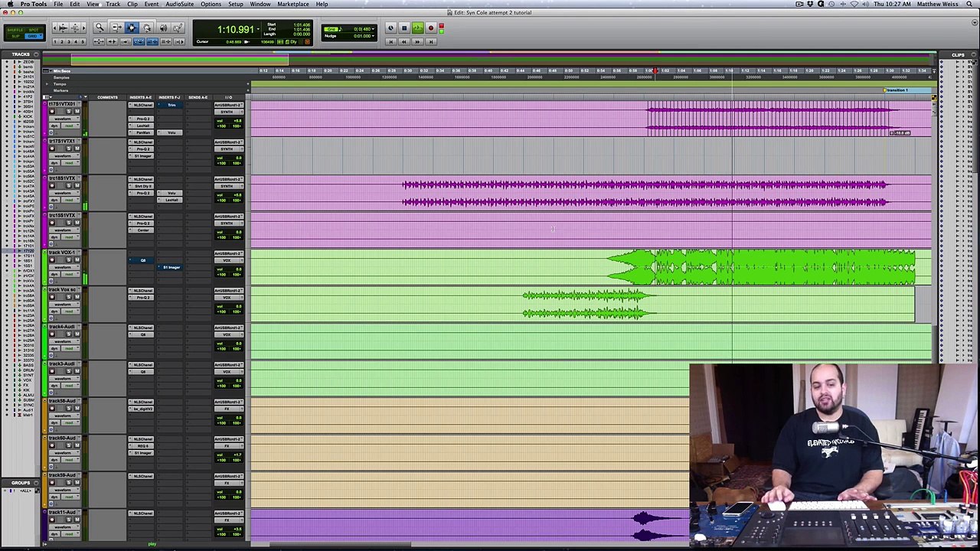980x551 pixels.
Task: Select the Zoomer magnifier tool
Action: tap(100, 28)
